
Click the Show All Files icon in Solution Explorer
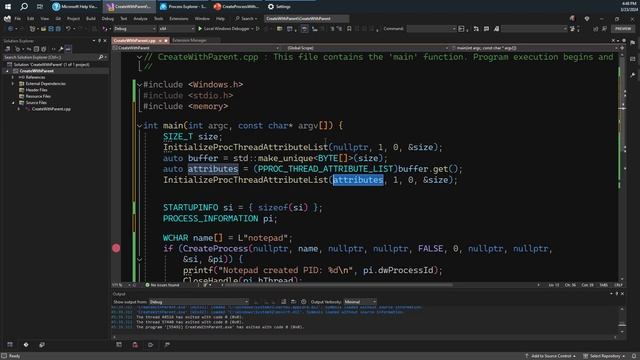click(x=44, y=49)
